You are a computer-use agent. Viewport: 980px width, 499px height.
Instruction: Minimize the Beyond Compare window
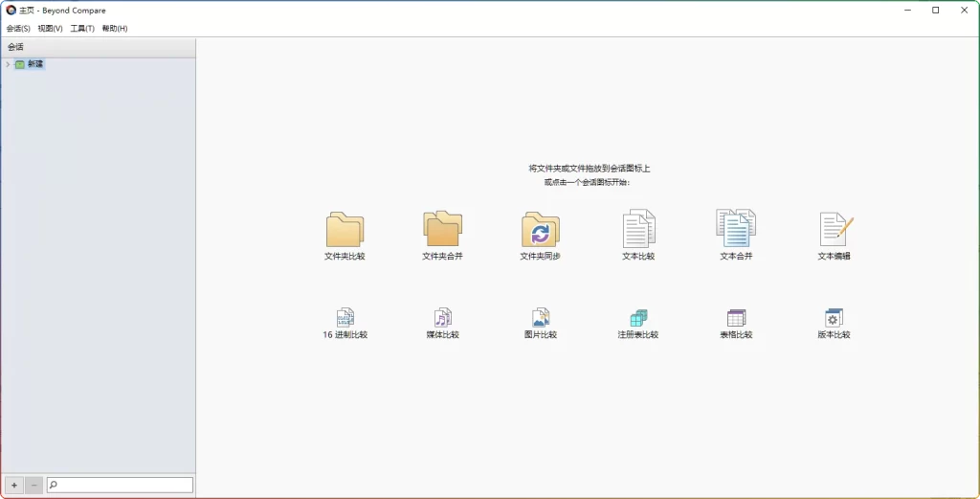click(907, 10)
